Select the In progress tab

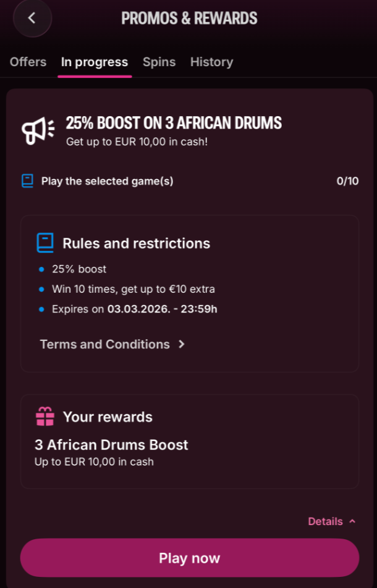click(x=95, y=62)
